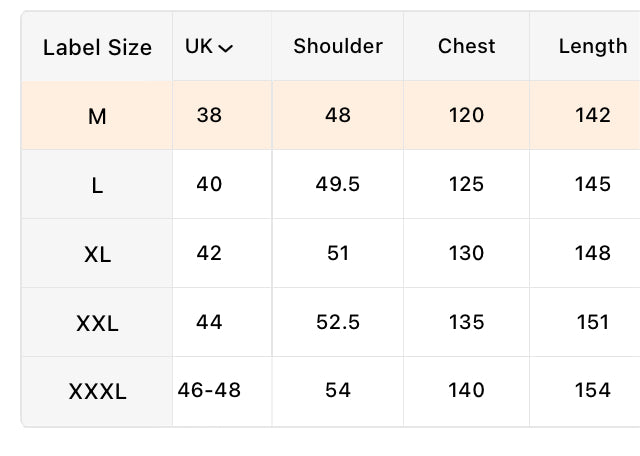Click length value 151 cell
The image size is (640, 456).
[x=593, y=322]
